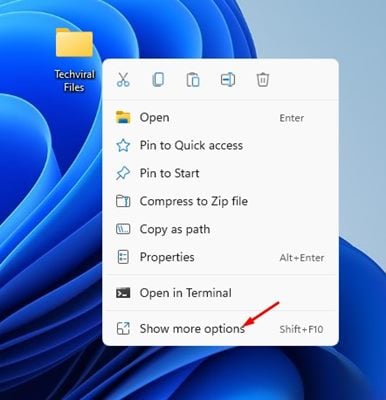The width and height of the screenshot is (386, 400).
Task: Select Compress to Zip file
Action: 220,201
